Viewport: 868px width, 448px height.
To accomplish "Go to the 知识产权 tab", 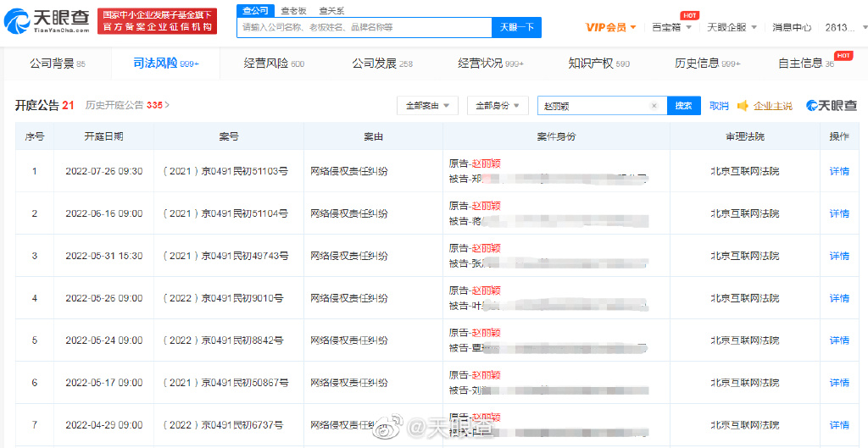I will [x=598, y=64].
